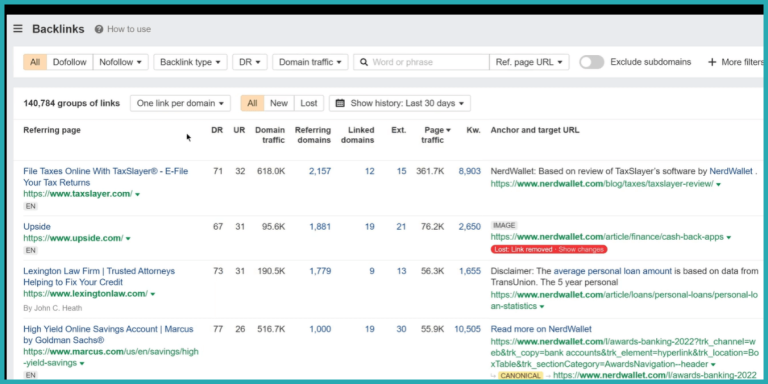Open Show history: Last 30 days dropdown
The width and height of the screenshot is (768, 384).
click(x=400, y=103)
